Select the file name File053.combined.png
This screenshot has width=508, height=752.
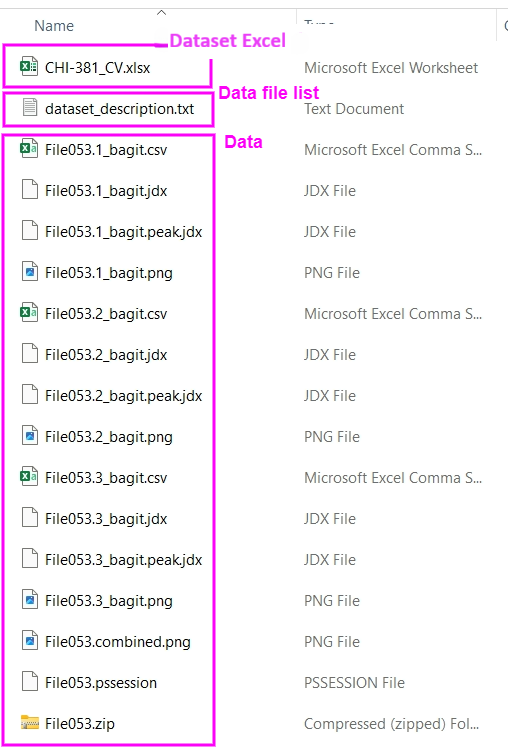click(x=118, y=643)
